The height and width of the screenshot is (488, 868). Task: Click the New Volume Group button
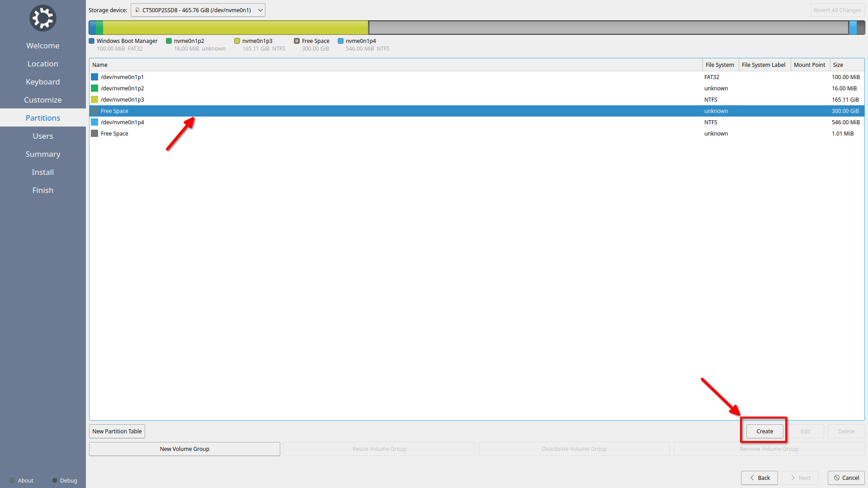(184, 449)
